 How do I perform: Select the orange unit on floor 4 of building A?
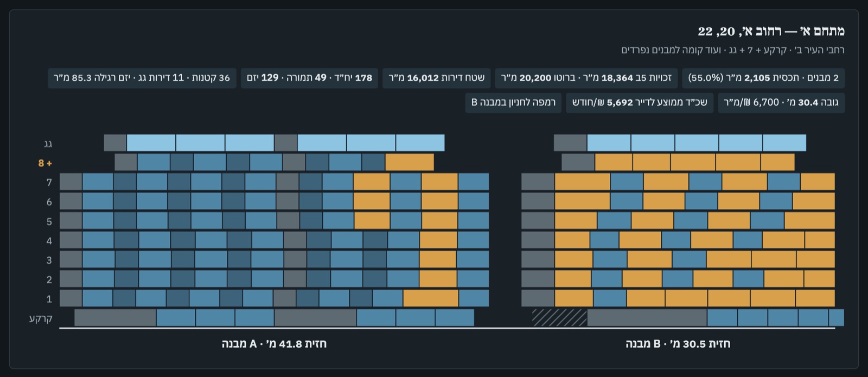click(438, 240)
